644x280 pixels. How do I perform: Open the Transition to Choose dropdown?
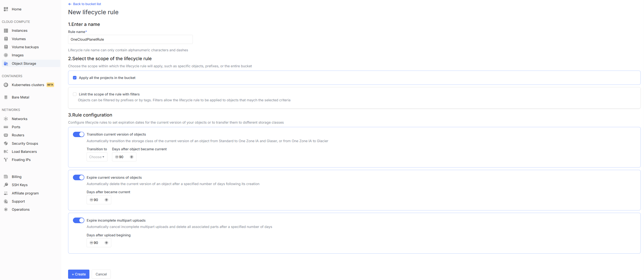pyautogui.click(x=97, y=157)
